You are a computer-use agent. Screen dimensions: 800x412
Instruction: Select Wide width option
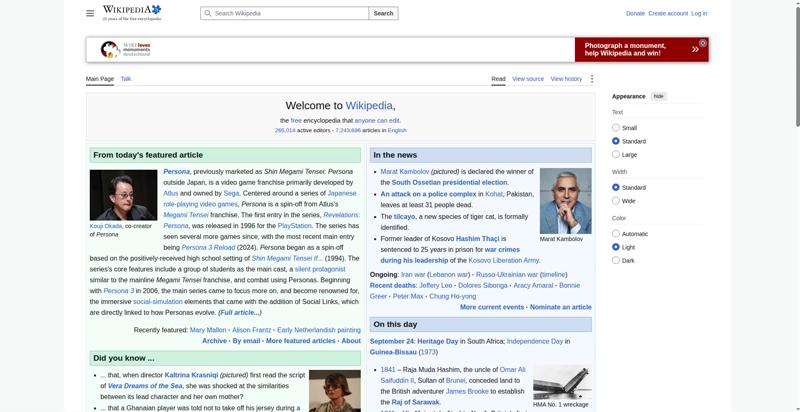pyautogui.click(x=616, y=200)
